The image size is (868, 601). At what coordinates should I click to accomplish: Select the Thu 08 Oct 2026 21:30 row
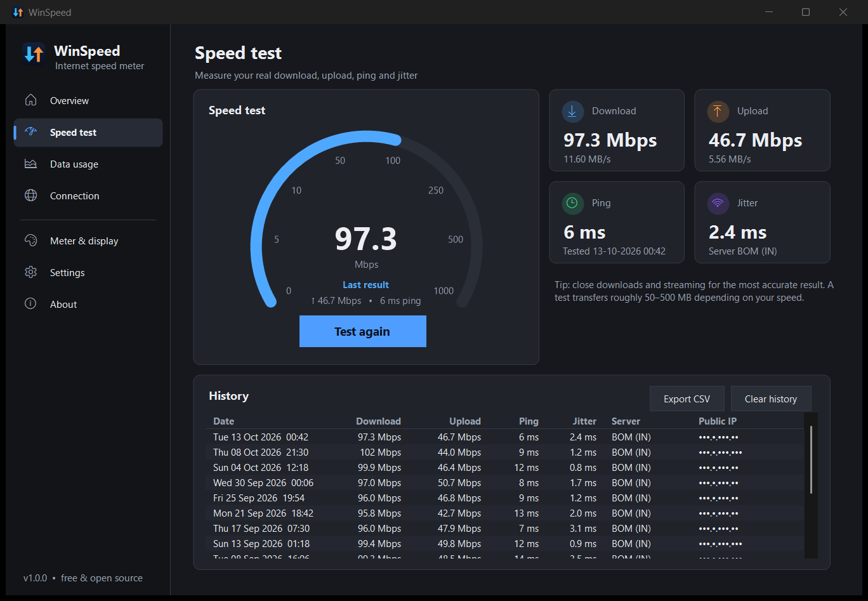pyautogui.click(x=505, y=452)
